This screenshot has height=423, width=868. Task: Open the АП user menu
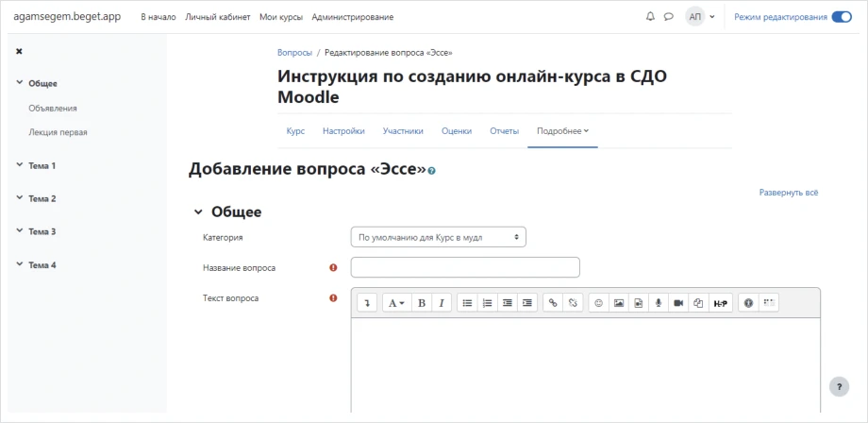(x=700, y=17)
